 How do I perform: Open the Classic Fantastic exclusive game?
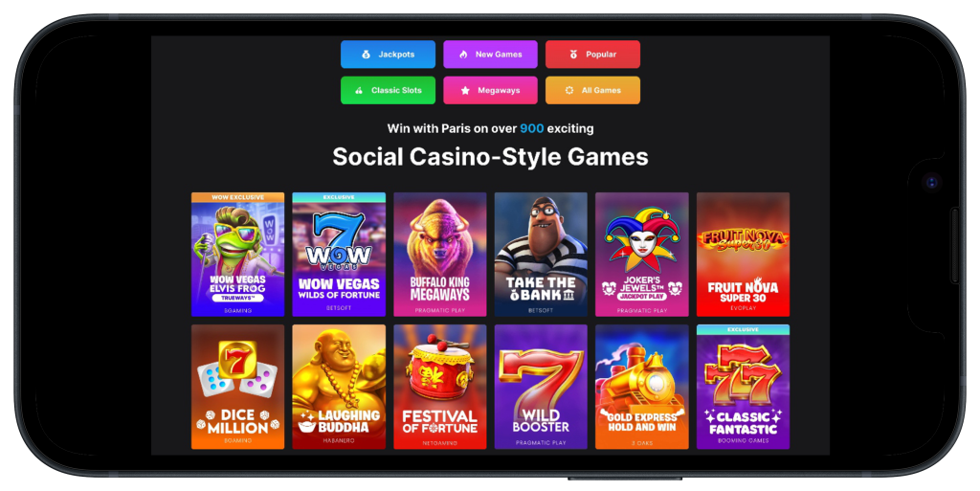pos(743,387)
